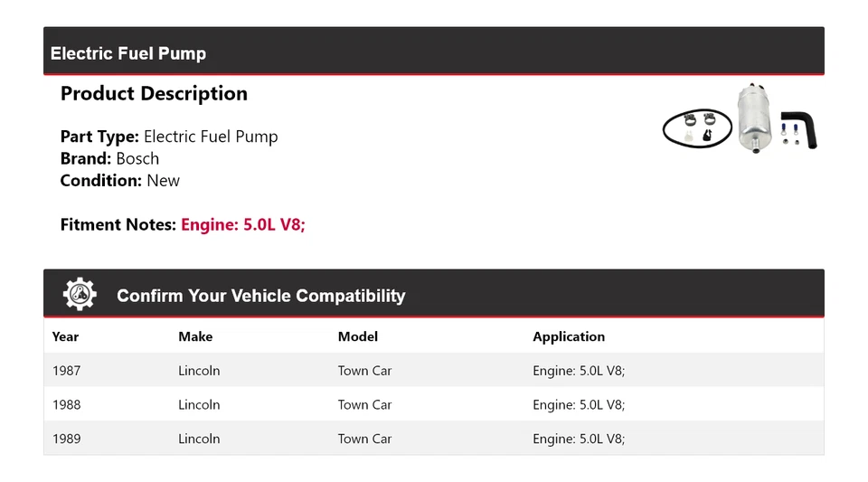
Task: Click the red Engine: 5.0L V8 fitment note
Action: [x=242, y=224]
